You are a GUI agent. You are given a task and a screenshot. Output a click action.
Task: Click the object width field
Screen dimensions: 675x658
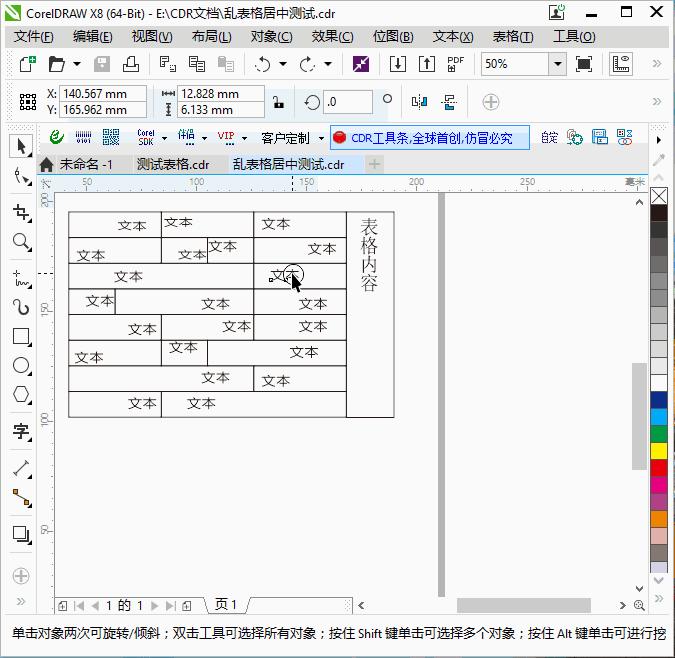tap(220, 93)
